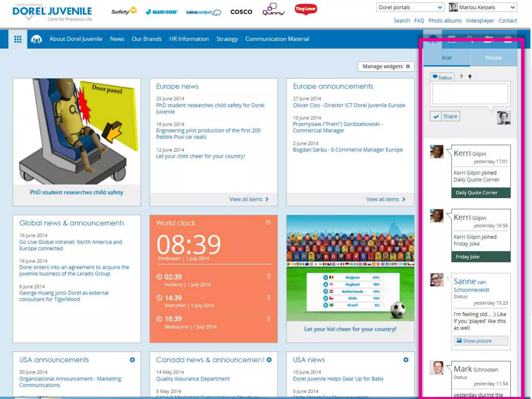Switch to the Private tab

coord(494,58)
